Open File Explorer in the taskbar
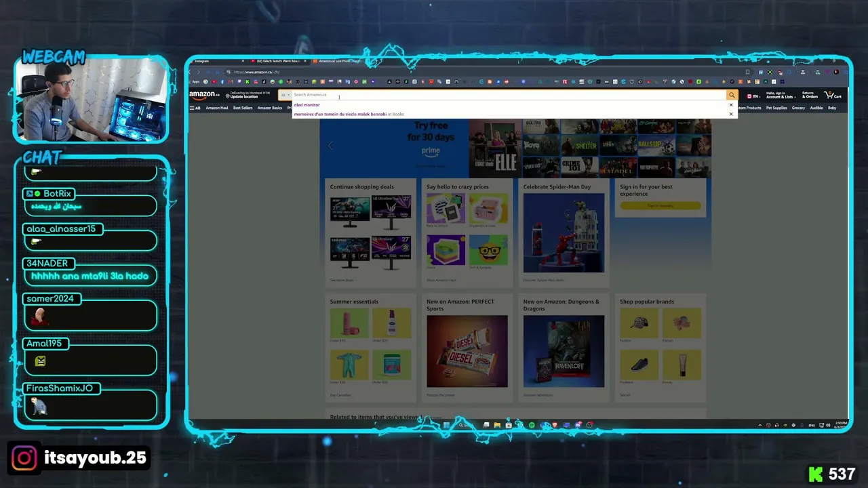The image size is (868, 488). tap(497, 426)
